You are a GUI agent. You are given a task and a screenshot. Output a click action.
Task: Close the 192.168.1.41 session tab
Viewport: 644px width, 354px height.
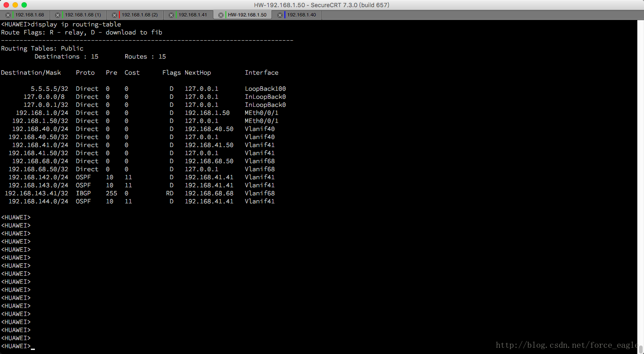[x=171, y=15]
